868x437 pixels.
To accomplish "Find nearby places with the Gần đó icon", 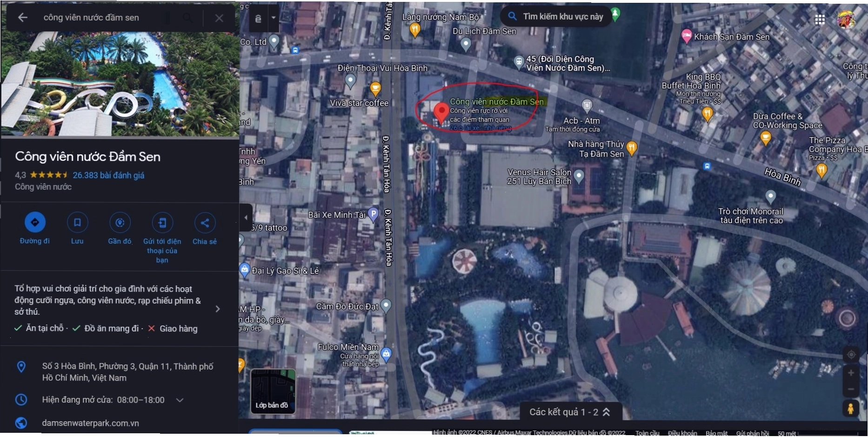I will tap(120, 222).
